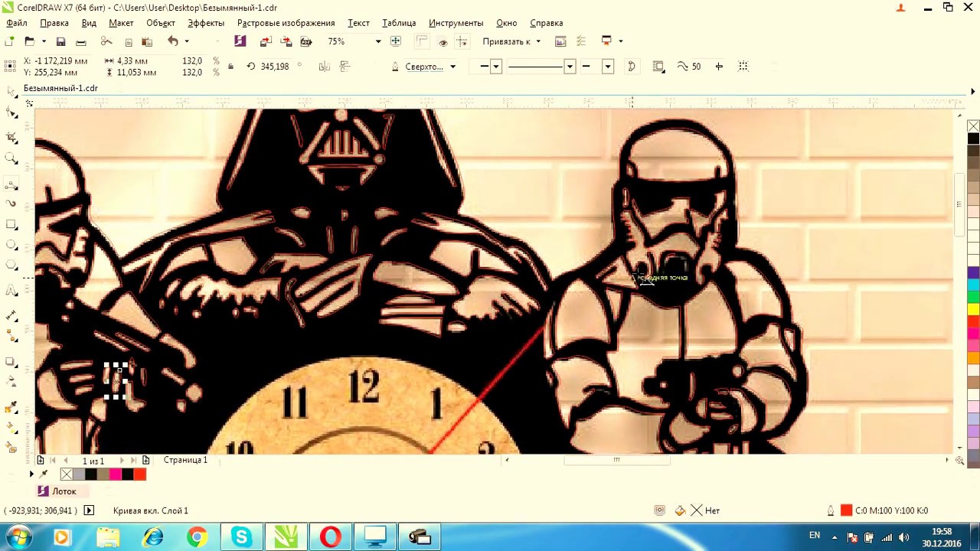Click the eyedropper icon in document palette
980x551 pixels.
[x=44, y=474]
